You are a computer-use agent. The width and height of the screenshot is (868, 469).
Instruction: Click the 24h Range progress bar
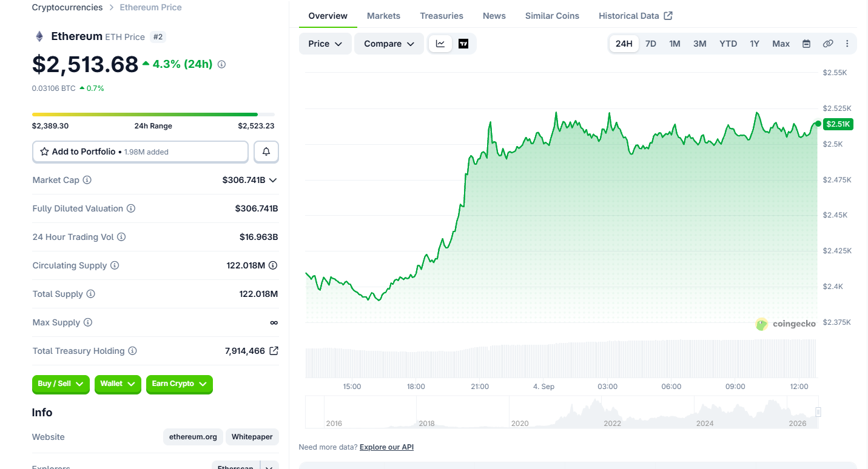point(153,114)
